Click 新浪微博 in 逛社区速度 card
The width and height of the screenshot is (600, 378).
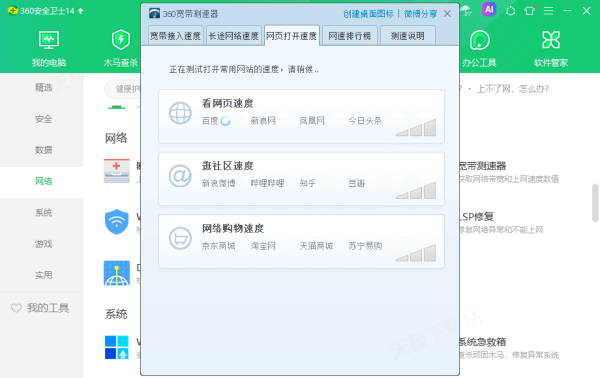[x=218, y=183]
